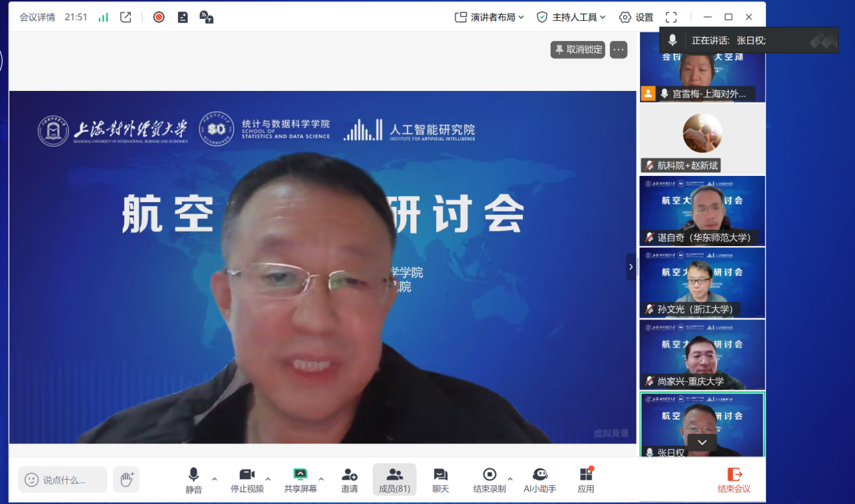Launch the AI小助手 assistant
The image size is (855, 504).
point(540,480)
